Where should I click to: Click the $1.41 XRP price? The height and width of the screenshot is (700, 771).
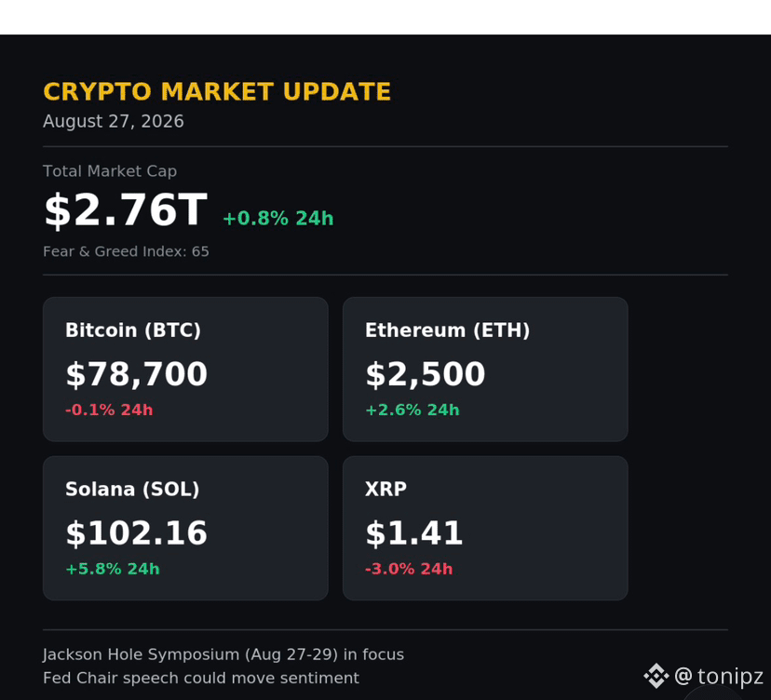(x=413, y=532)
